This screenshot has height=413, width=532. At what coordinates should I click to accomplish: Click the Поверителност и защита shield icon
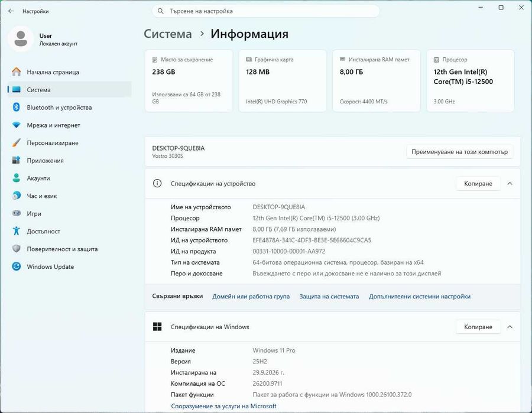tap(17, 249)
